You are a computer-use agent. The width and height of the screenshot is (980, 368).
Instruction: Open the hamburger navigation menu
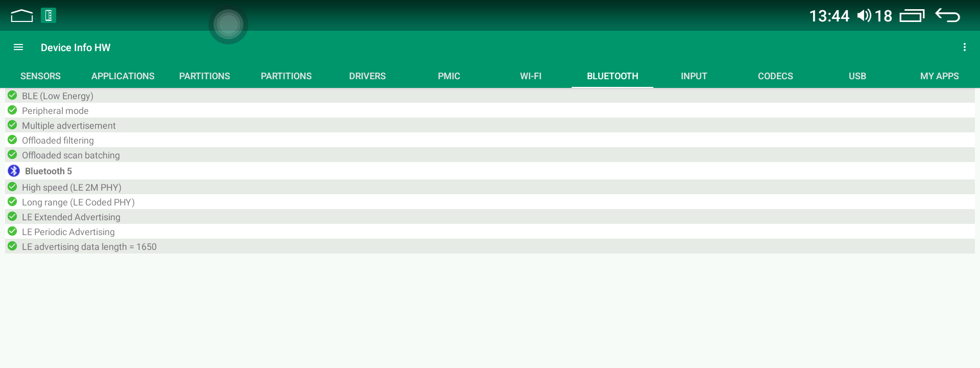pyautogui.click(x=18, y=48)
